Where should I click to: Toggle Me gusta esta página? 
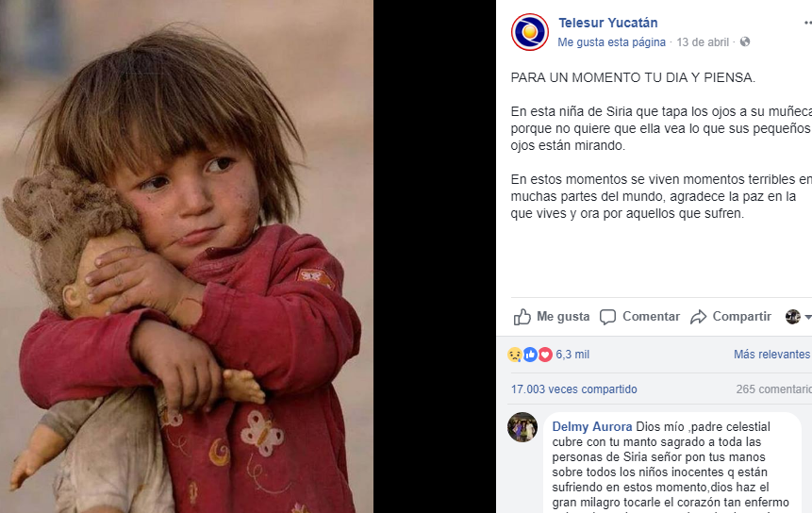[x=611, y=42]
